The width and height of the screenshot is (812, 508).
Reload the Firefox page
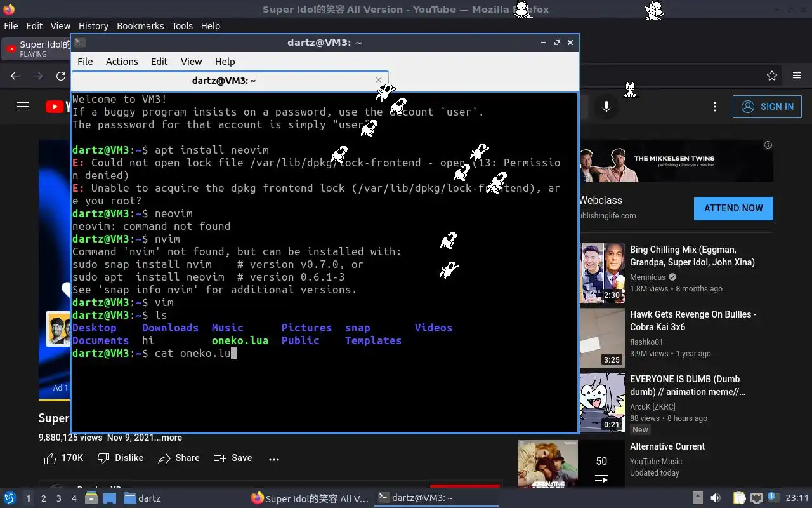point(61,76)
